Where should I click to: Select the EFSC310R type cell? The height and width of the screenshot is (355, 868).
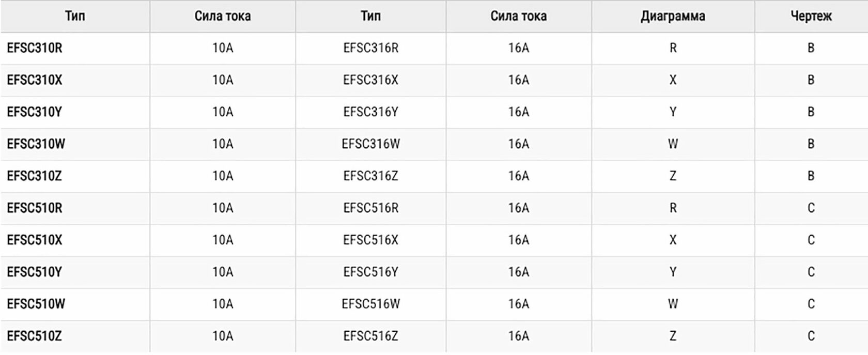pyautogui.click(x=35, y=48)
